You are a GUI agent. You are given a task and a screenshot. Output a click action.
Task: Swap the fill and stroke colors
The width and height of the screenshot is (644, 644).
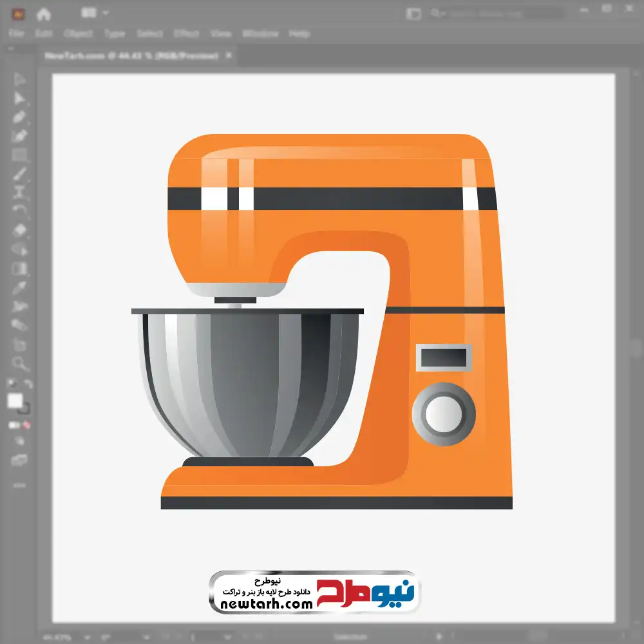click(x=28, y=384)
